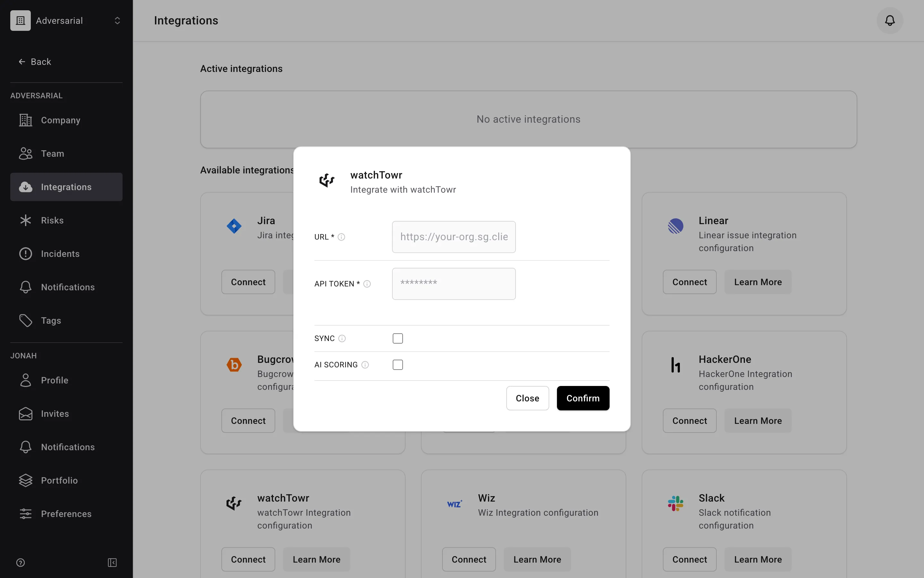Open the Portfolio page
The image size is (924, 578).
click(x=66, y=480)
